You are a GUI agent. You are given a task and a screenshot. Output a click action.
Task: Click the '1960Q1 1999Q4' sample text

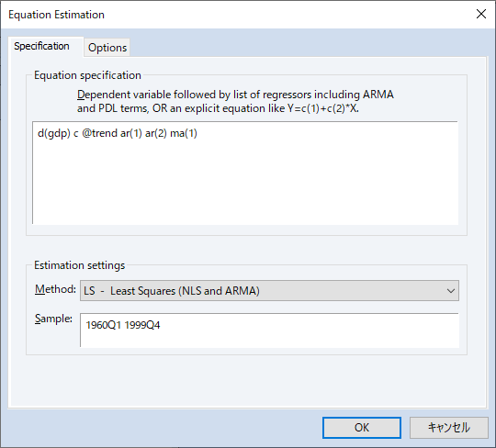123,325
